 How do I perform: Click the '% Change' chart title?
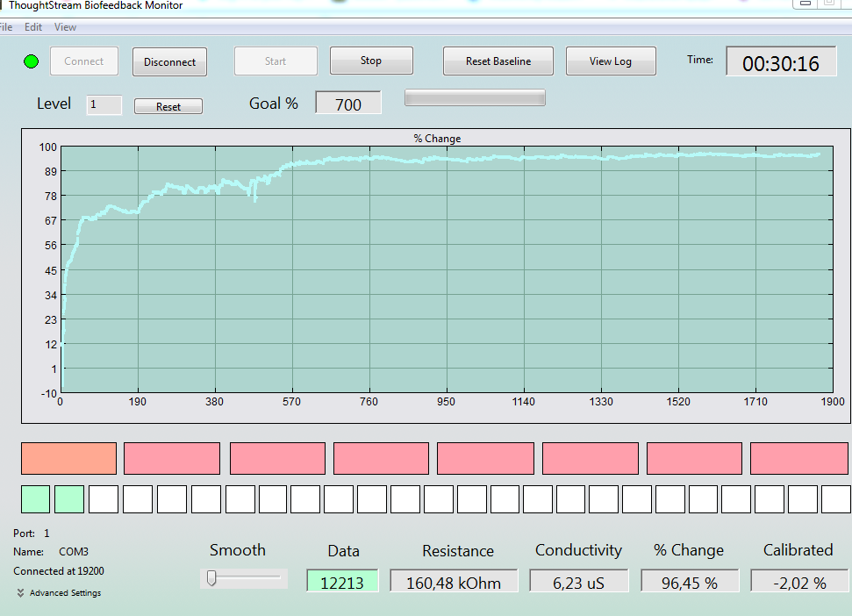[x=438, y=139]
